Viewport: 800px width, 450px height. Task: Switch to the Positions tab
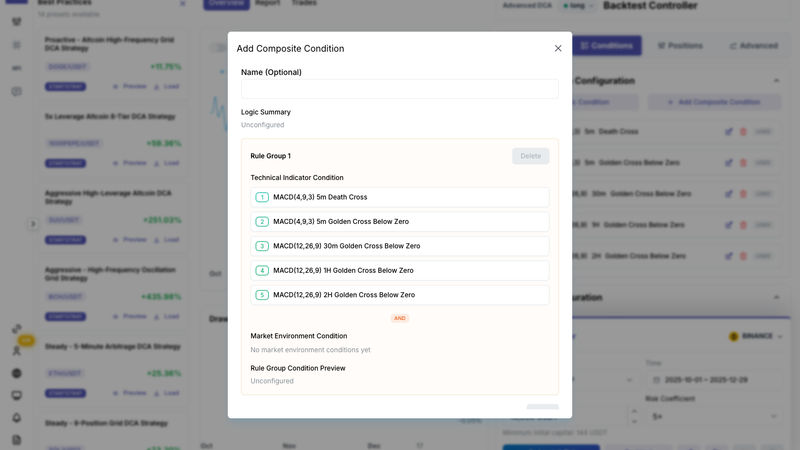point(680,45)
